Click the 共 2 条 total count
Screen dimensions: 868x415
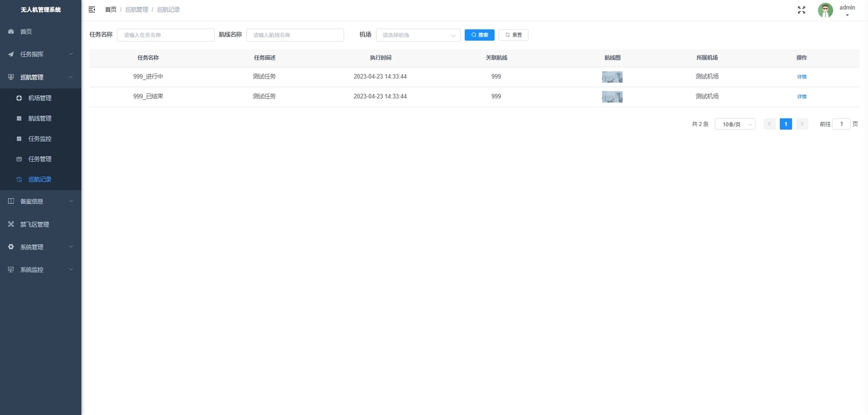pos(700,124)
